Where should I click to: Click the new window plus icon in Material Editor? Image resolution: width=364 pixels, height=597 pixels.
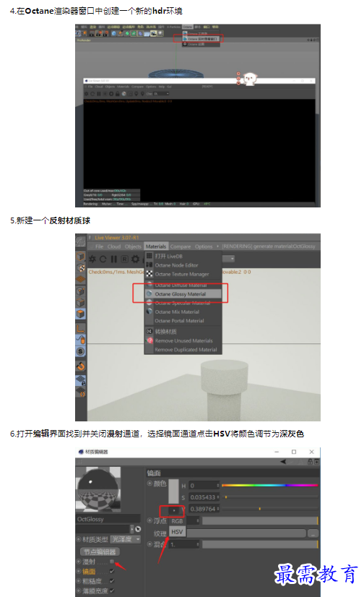(316, 461)
